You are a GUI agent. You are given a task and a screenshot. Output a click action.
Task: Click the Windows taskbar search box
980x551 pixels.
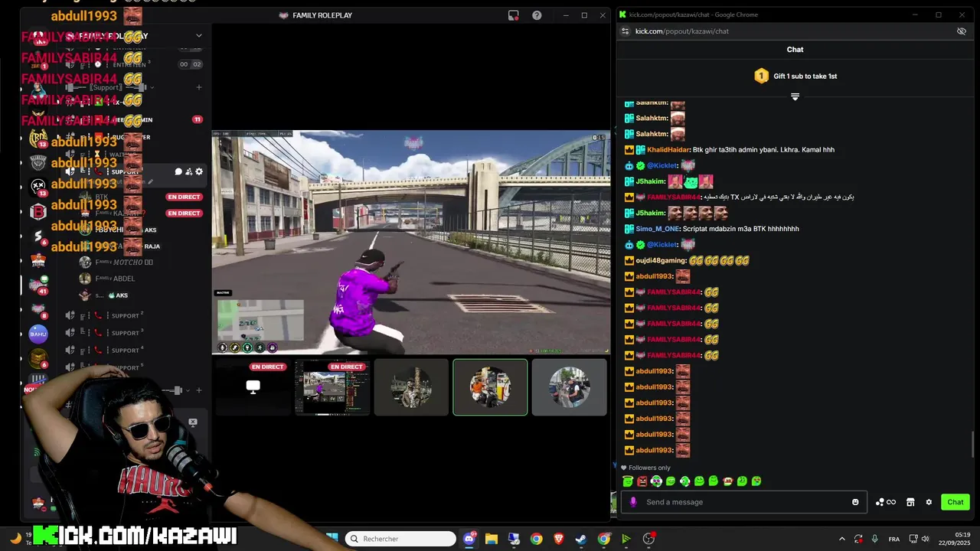point(400,539)
